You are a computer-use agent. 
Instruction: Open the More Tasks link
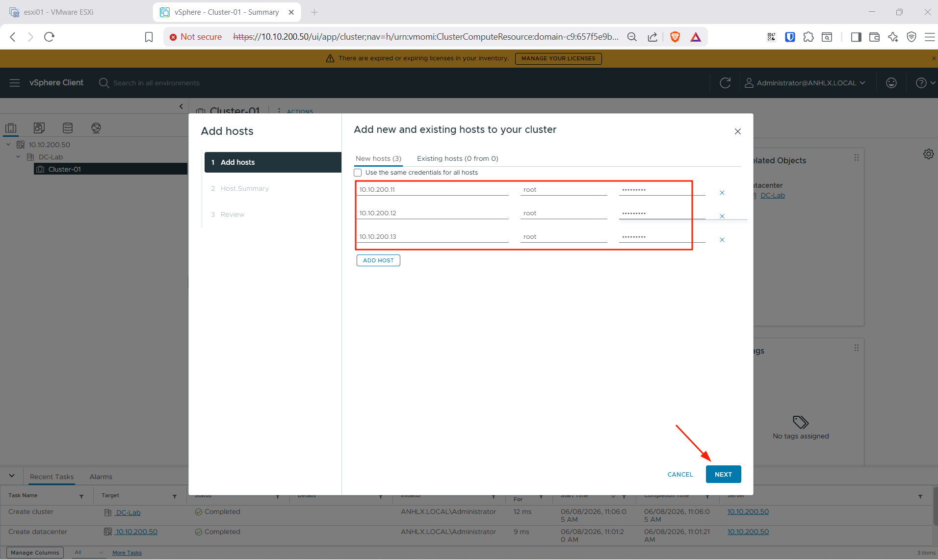(127, 553)
